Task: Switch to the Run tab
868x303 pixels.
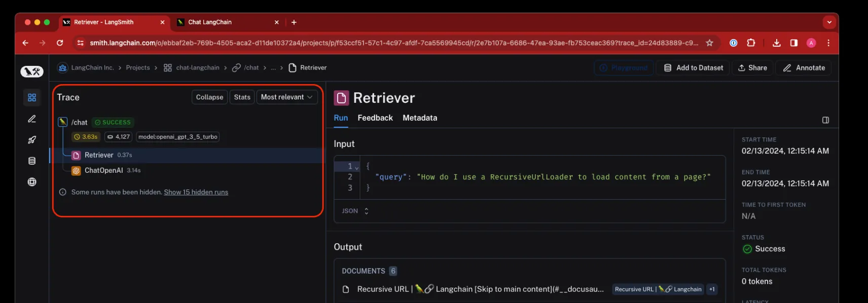Action: [341, 118]
